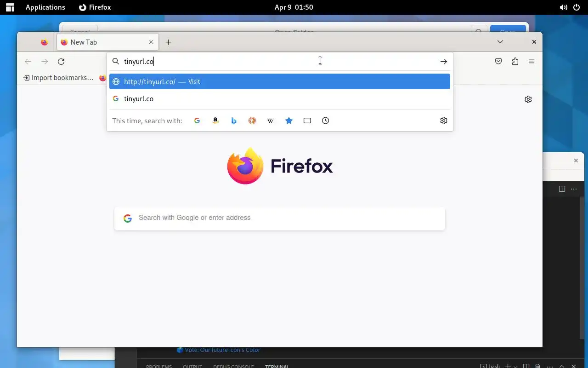Switch to the pinned Firefox tab
This screenshot has height=368, width=588.
(x=44, y=42)
